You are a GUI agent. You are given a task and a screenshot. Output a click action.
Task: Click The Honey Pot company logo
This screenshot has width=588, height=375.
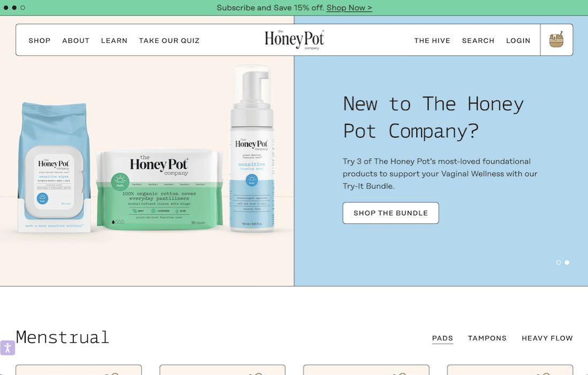[x=294, y=40]
